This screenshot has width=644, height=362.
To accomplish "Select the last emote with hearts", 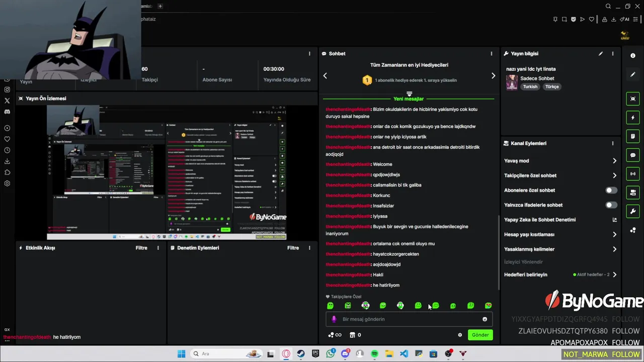I will [488, 306].
